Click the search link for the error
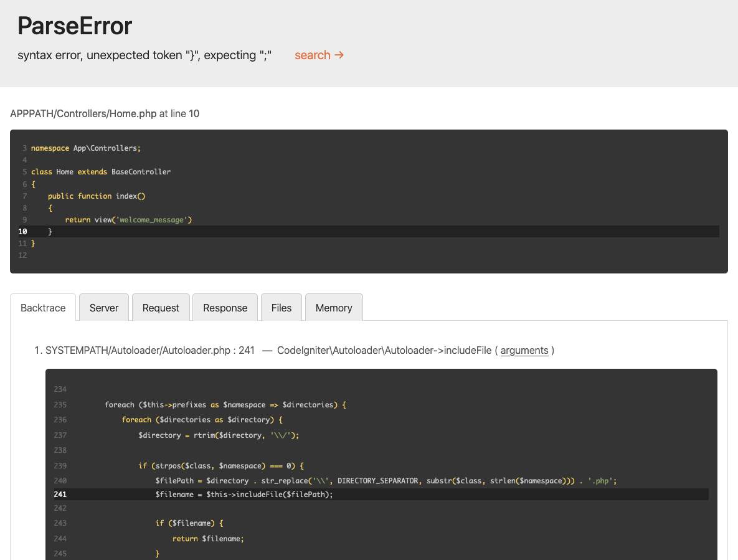The image size is (738, 560). click(x=312, y=55)
